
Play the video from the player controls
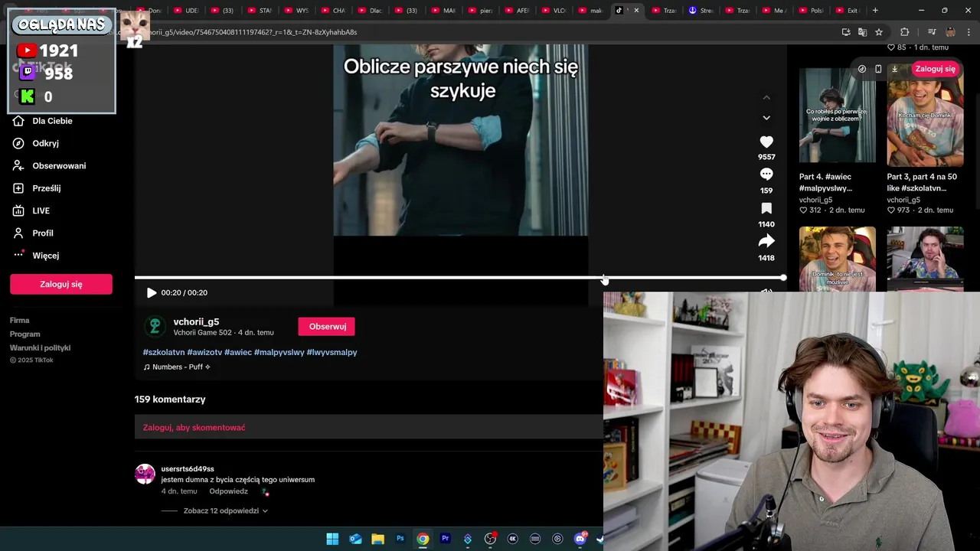[x=152, y=292]
